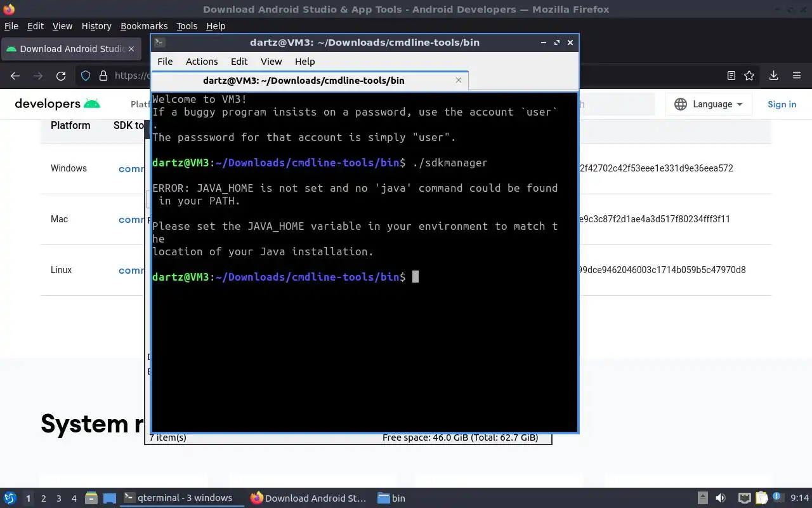The width and height of the screenshot is (812, 508).
Task: Click Windows row download link
Action: (132, 168)
